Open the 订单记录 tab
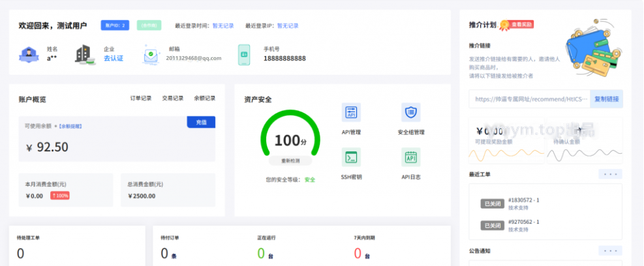The image size is (644, 266). point(141,98)
